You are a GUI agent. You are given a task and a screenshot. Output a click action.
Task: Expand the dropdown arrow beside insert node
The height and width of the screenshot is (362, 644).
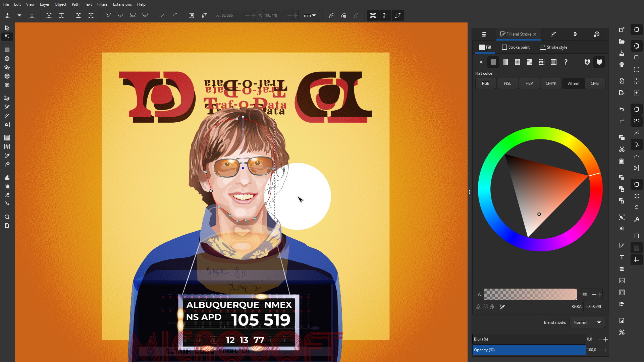tap(19, 15)
